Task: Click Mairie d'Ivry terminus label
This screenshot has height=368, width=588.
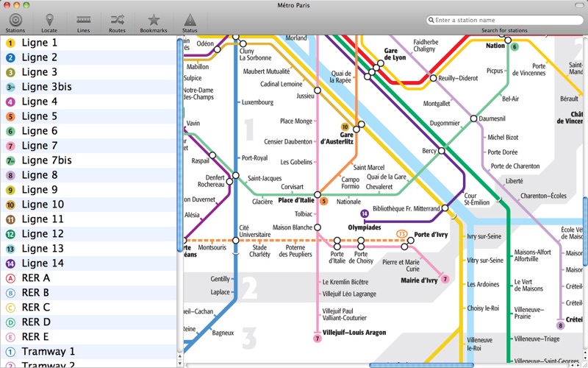Action: pyautogui.click(x=419, y=280)
